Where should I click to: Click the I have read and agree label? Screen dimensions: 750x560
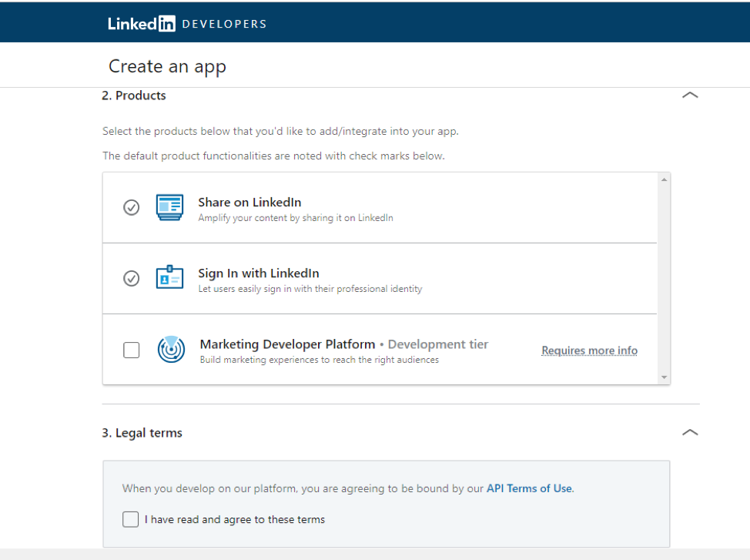[235, 519]
